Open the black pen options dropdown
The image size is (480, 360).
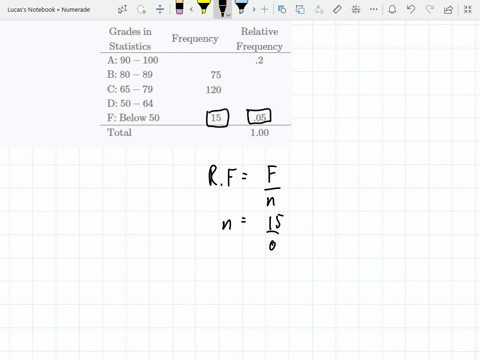[x=228, y=15]
